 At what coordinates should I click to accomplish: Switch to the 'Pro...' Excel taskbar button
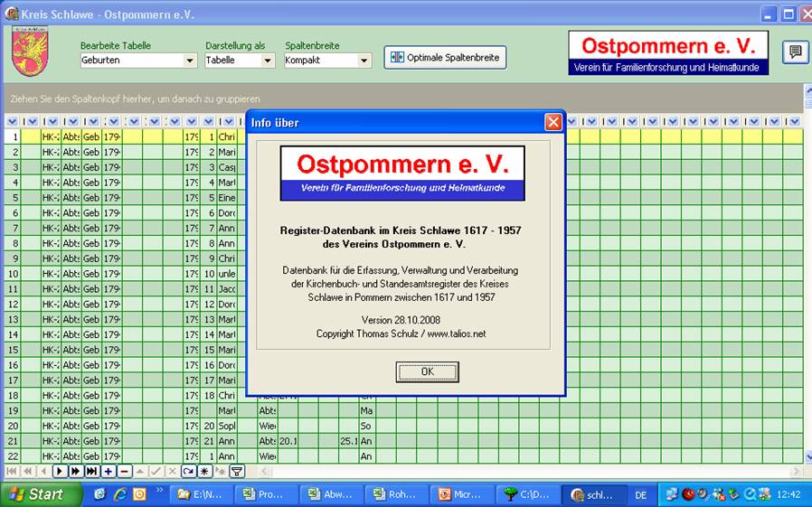click(265, 494)
